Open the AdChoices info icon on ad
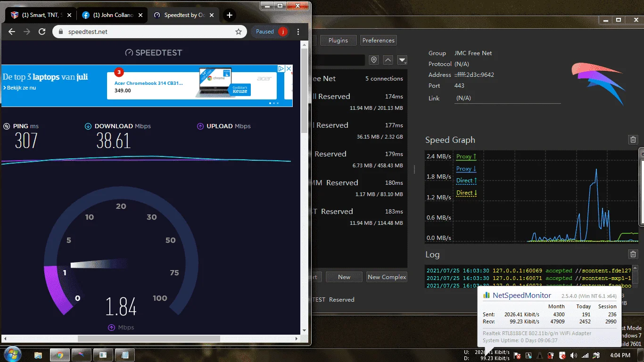 click(x=281, y=69)
